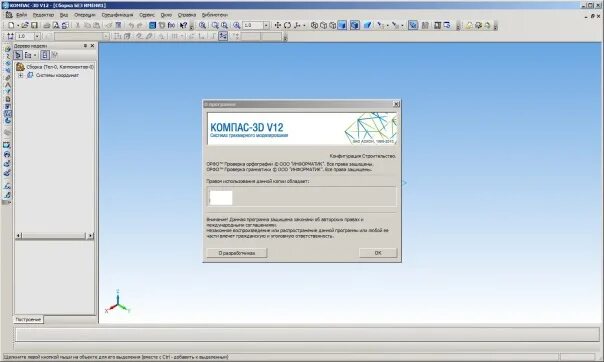Click the Open file folder icon
Image resolution: width=604 pixels, height=362 pixels.
coord(25,25)
